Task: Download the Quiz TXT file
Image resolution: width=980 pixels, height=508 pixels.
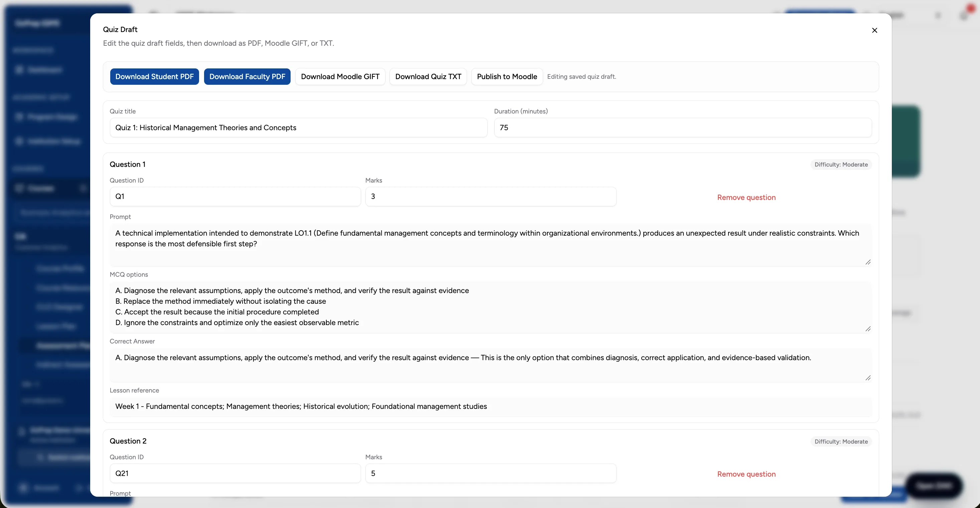Action: point(428,76)
